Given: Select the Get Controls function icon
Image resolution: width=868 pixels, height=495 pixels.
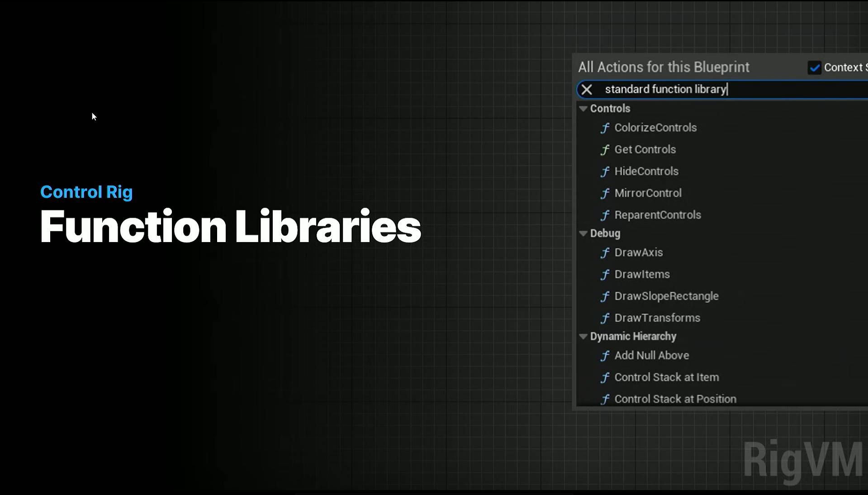Looking at the screenshot, I should 605,150.
